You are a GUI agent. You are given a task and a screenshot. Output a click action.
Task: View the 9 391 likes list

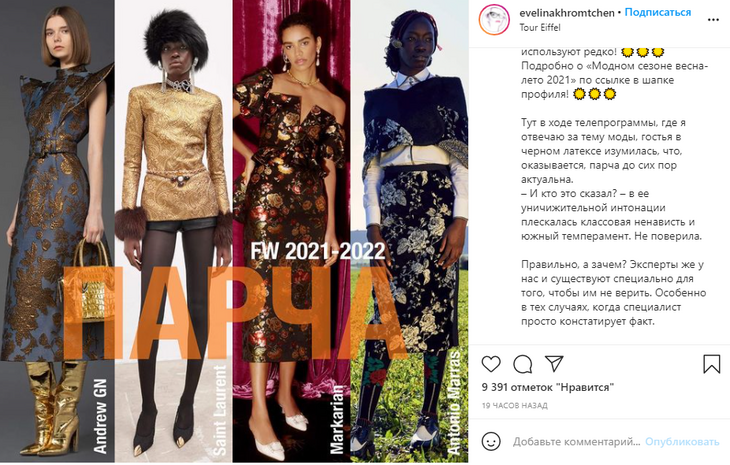[548, 387]
